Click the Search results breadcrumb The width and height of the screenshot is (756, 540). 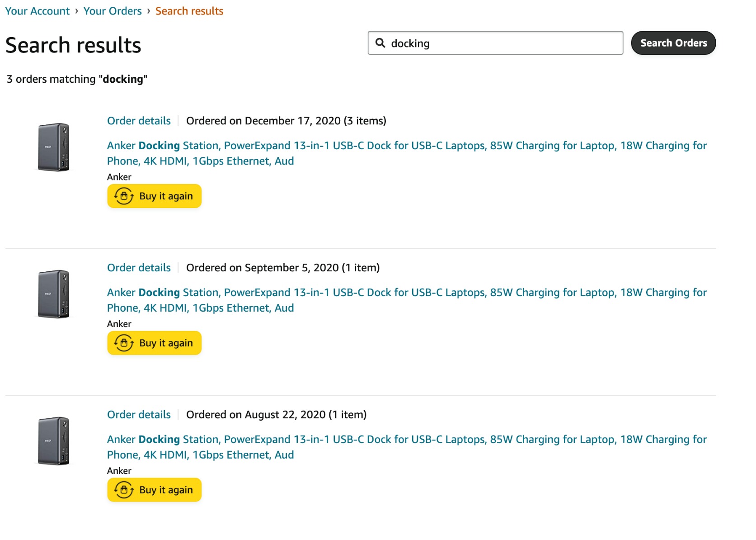point(189,11)
